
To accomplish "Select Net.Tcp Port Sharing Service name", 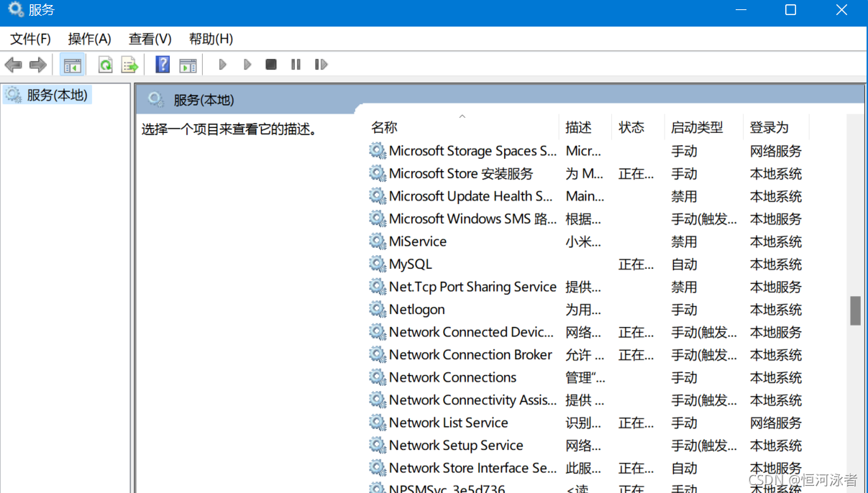I will click(x=472, y=287).
